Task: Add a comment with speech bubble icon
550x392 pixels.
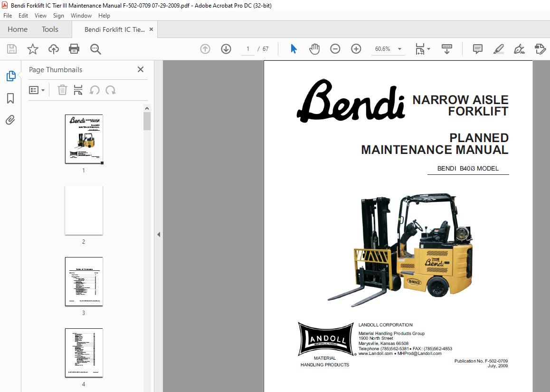Action: [477, 49]
